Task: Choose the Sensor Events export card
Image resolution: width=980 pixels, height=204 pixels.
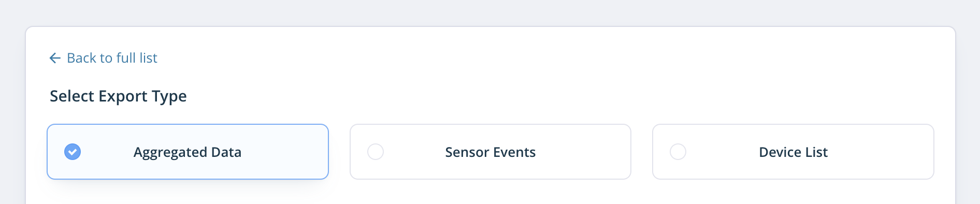Action: coord(491,152)
